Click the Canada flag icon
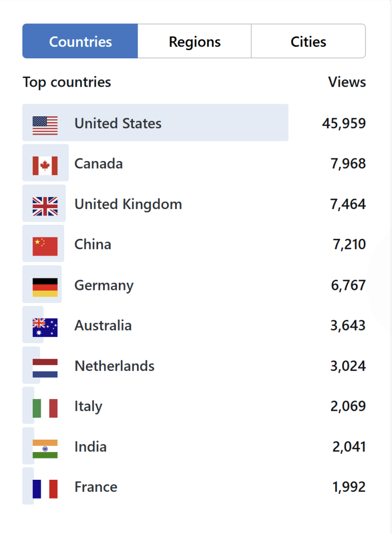This screenshot has width=392, height=534. pyautogui.click(x=45, y=165)
